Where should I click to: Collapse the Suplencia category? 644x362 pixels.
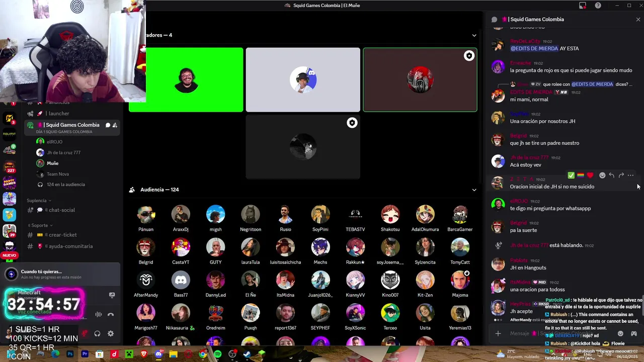pos(40,201)
